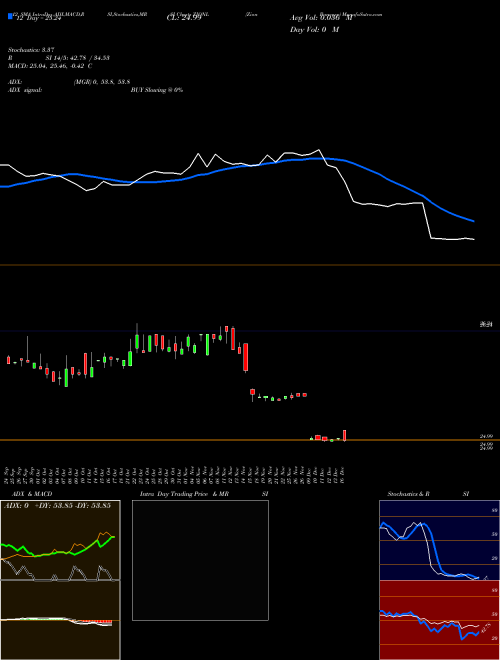Click inside the empty intraday price chart box
Image resolution: width=500 pixels, height=660 pixels.
coord(200,560)
